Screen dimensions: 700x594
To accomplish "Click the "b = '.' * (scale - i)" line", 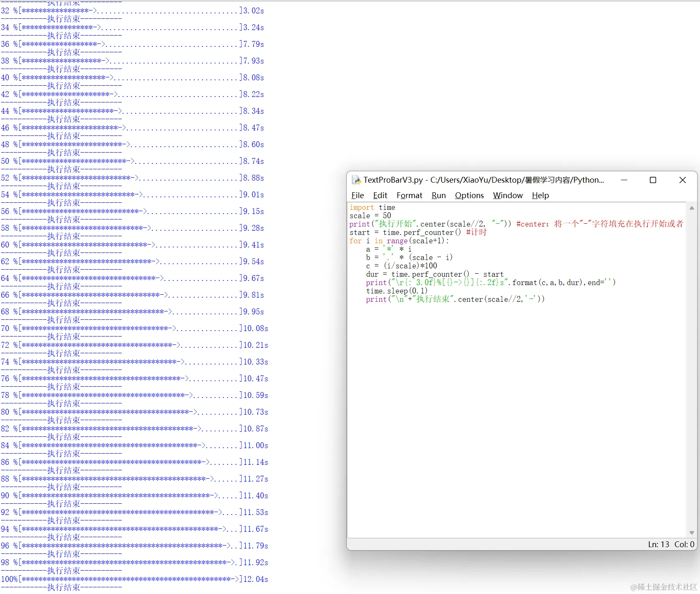I will [409, 257].
